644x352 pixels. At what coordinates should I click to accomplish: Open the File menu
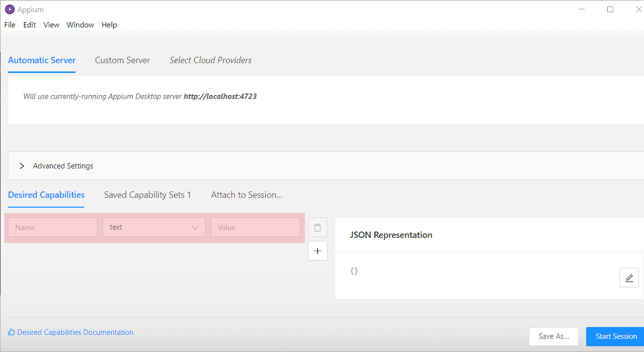[10, 25]
